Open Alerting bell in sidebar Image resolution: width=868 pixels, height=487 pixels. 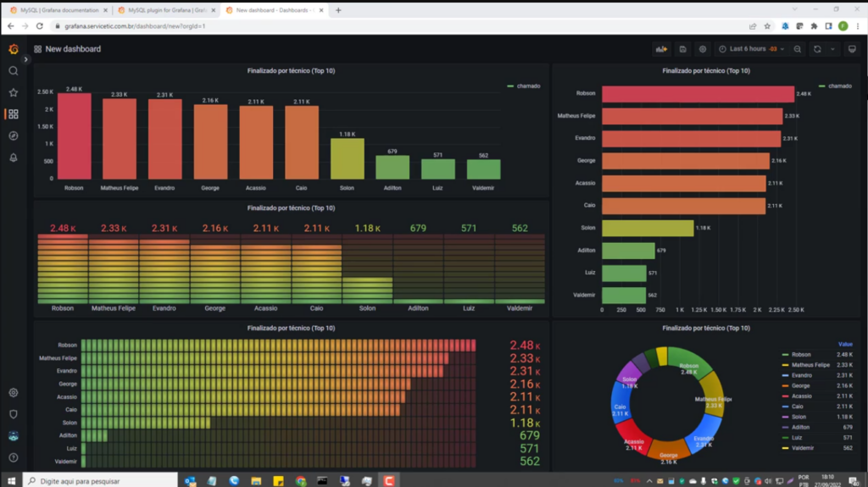click(13, 158)
